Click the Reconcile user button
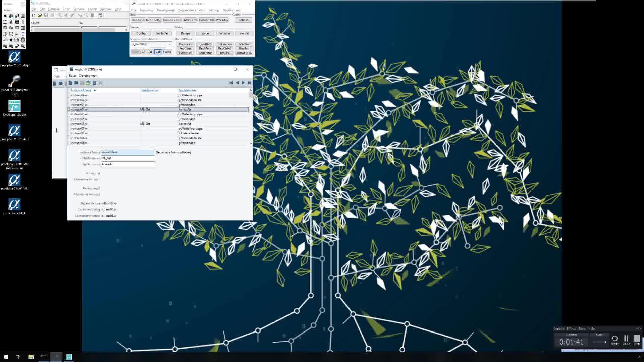The image size is (644, 362). pyautogui.click(x=185, y=44)
